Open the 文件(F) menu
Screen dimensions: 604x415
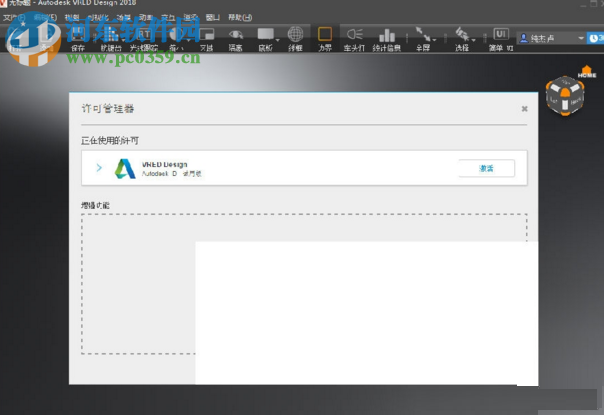pyautogui.click(x=14, y=17)
